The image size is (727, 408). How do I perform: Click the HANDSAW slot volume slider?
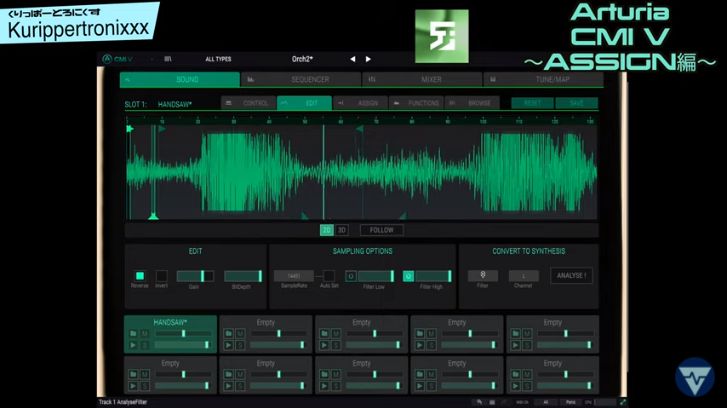point(182,345)
